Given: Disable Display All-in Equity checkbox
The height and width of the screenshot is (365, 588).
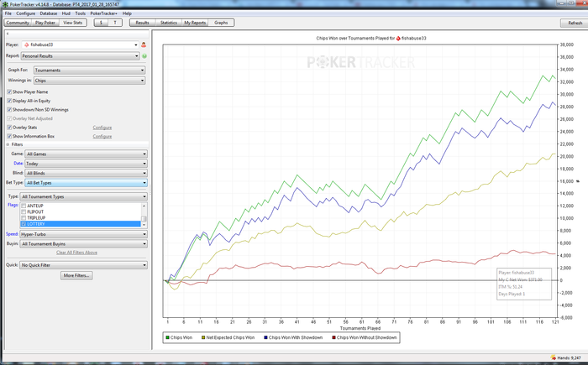Looking at the screenshot, I should (9, 100).
